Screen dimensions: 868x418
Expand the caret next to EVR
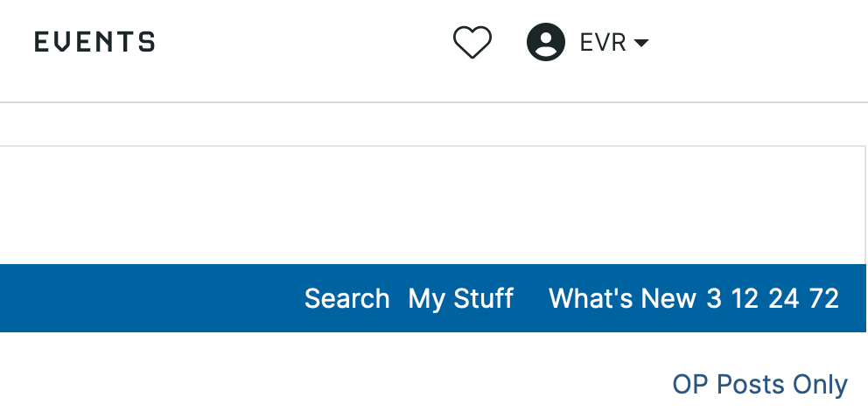click(x=640, y=43)
